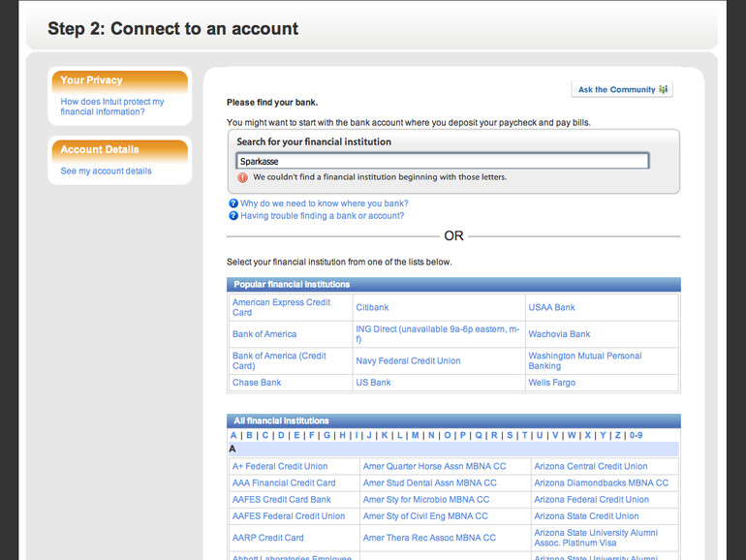Select A+ Federal Credit Union
The image size is (746, 560).
tap(280, 466)
